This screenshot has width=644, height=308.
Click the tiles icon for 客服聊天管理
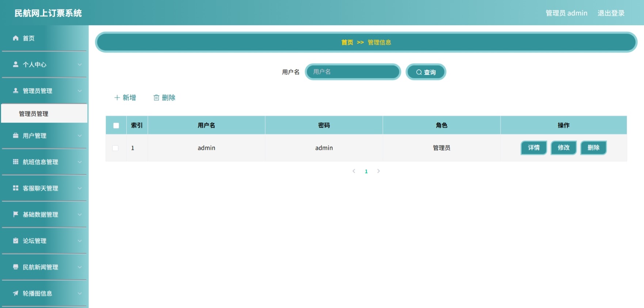click(16, 188)
